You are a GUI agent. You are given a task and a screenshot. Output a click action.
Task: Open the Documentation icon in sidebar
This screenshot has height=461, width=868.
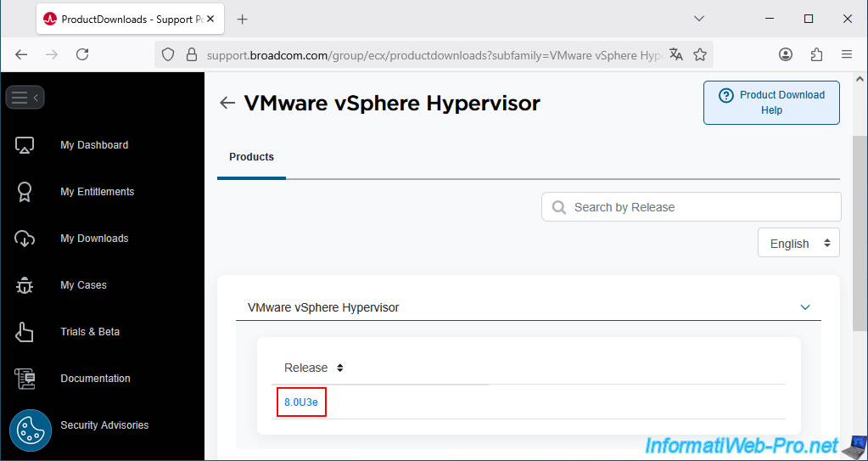click(25, 379)
